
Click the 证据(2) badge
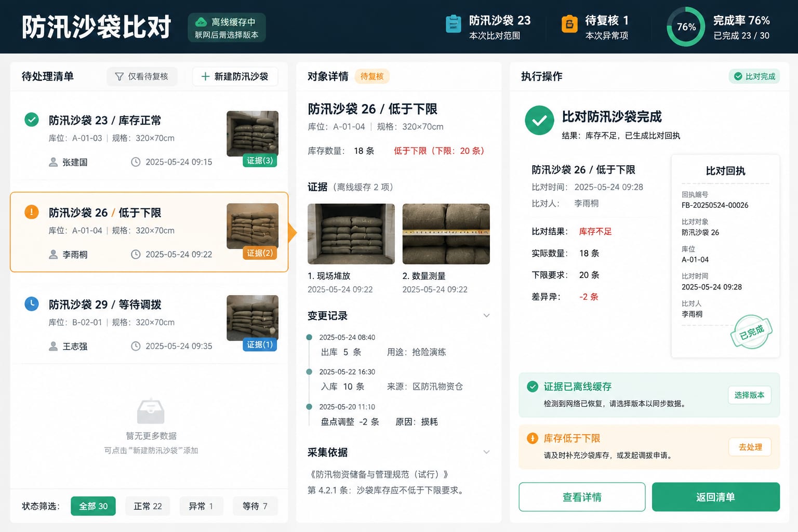(260, 253)
